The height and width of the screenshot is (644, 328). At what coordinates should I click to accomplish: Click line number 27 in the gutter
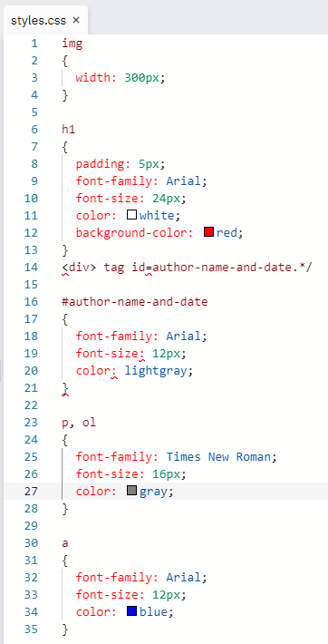(31, 492)
